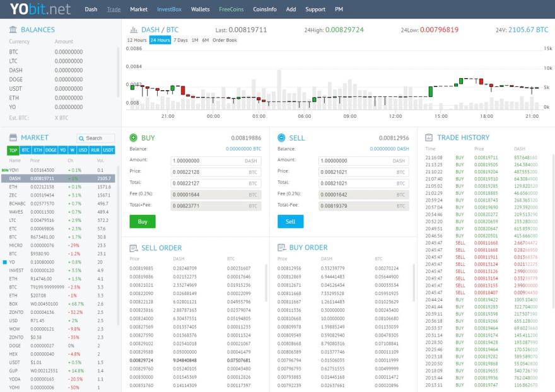Select the ETH market filter tab
555x392 pixels.
tap(38, 151)
